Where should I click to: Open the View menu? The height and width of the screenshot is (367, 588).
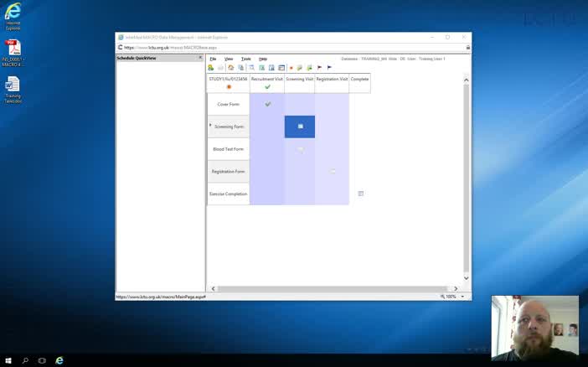pos(229,59)
